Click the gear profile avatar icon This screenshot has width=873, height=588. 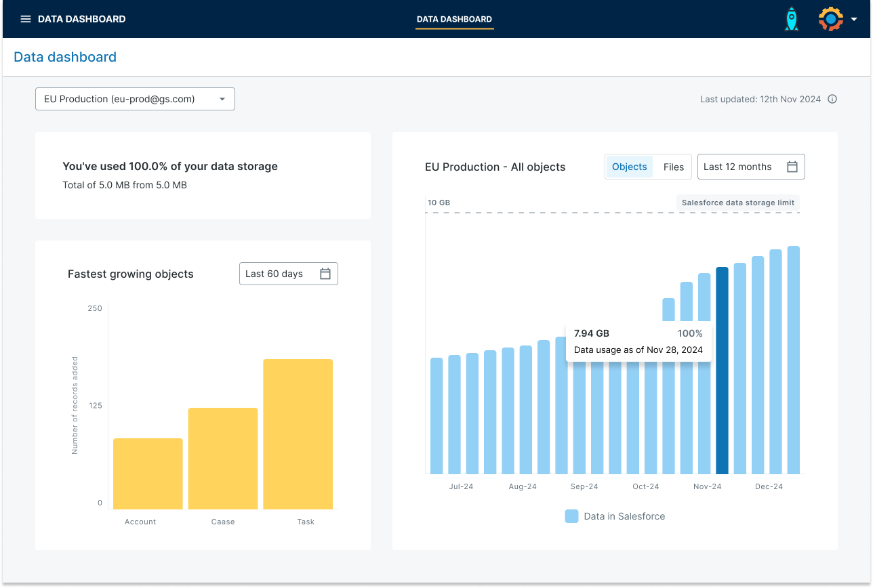point(830,19)
